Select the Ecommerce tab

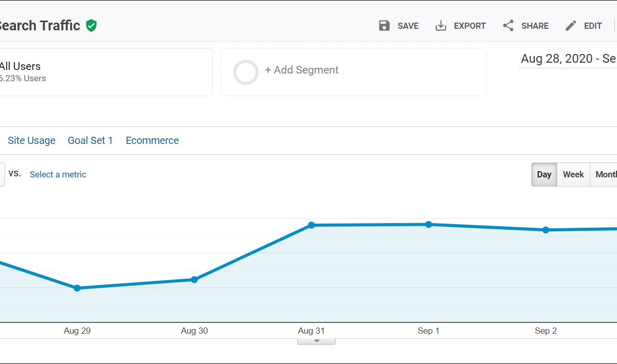tap(152, 140)
